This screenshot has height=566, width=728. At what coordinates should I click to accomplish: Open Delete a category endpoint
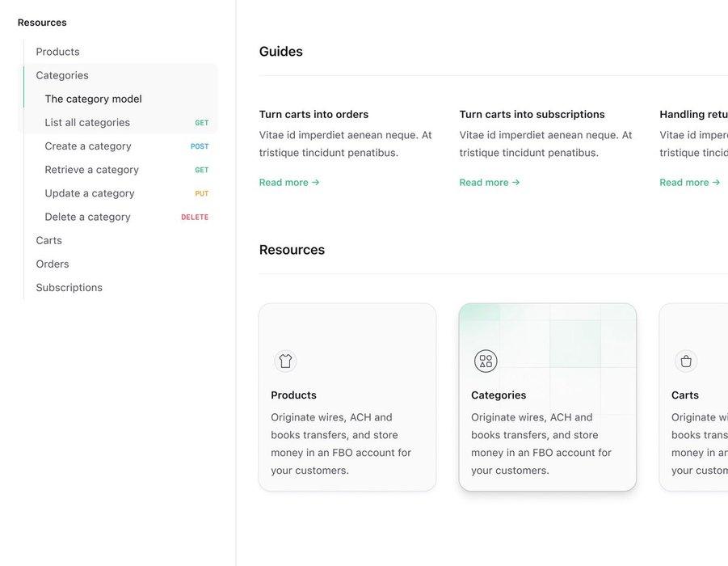[87, 217]
